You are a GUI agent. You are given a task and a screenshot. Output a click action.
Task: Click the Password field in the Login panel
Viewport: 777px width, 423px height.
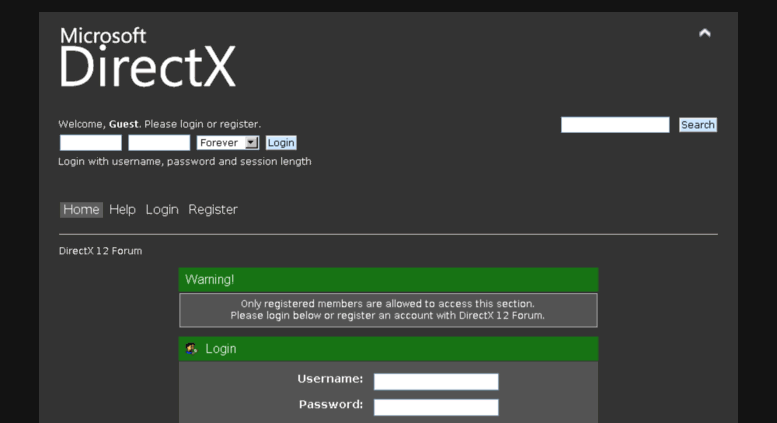tap(436, 408)
